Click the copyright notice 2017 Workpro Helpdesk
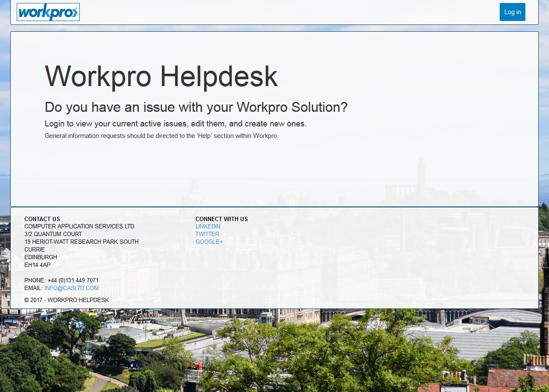The image size is (549, 392). 67,300
